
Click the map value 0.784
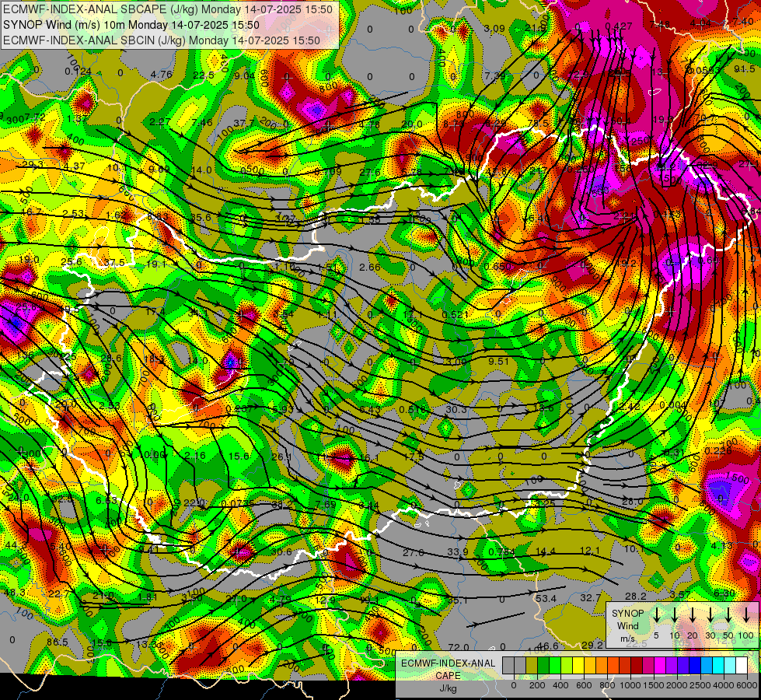(x=501, y=552)
